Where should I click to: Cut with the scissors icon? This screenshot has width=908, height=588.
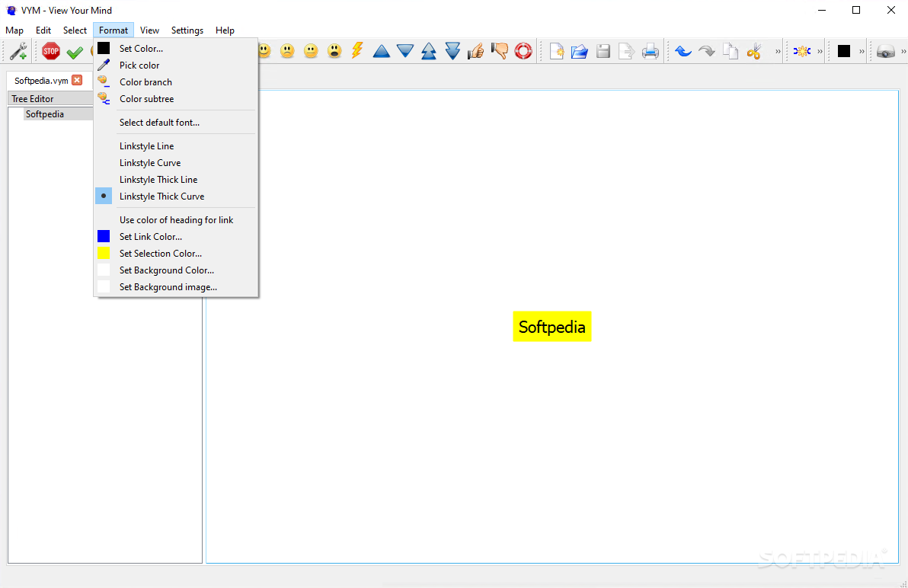(754, 52)
